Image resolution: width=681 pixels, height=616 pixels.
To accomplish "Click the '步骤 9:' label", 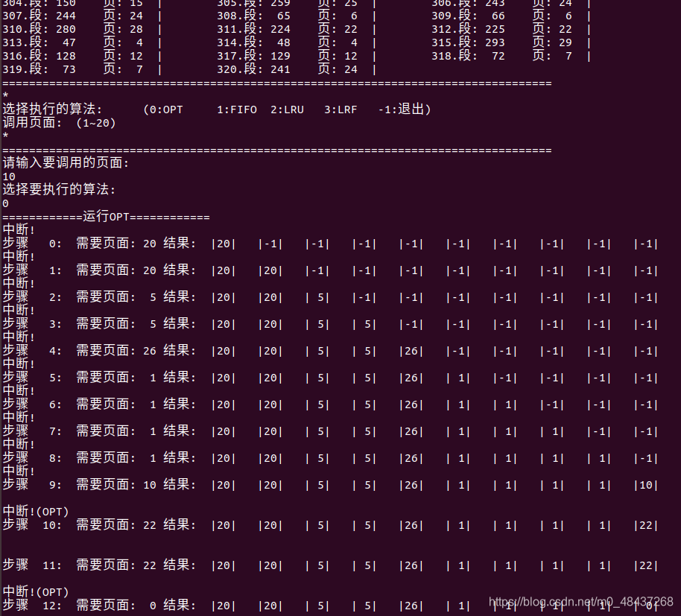I will tap(32, 485).
